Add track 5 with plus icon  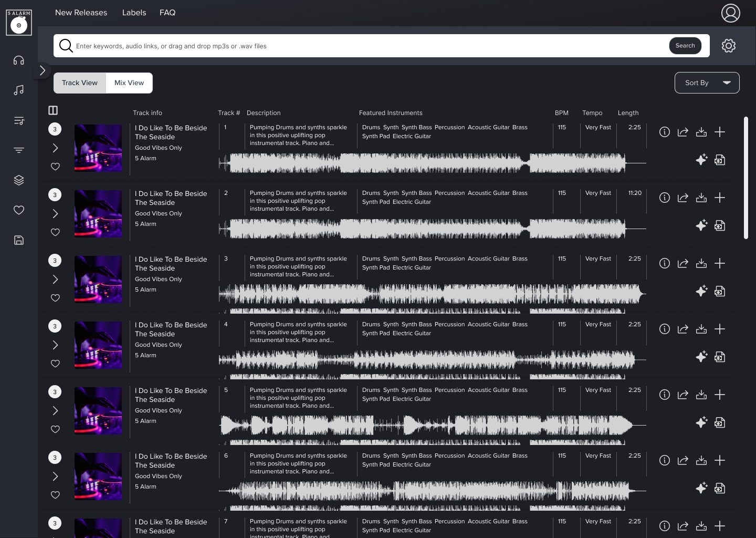click(720, 395)
